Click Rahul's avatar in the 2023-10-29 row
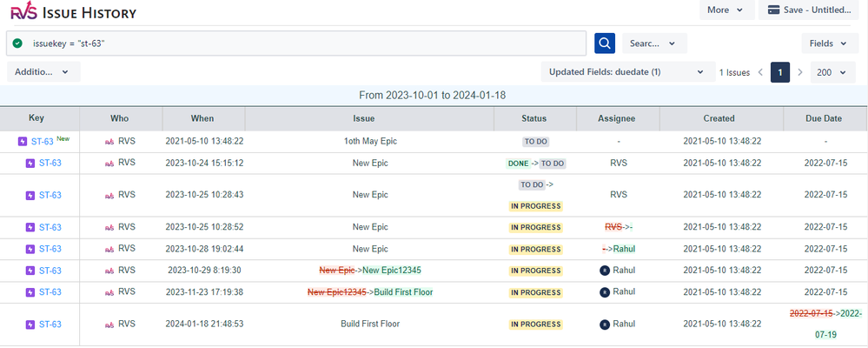Image resolution: width=868 pixels, height=348 pixels. tap(605, 271)
